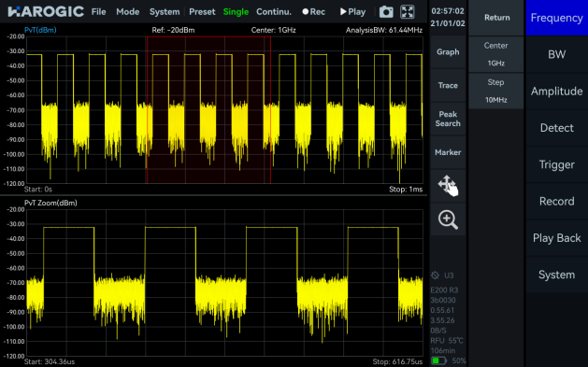Image resolution: width=588 pixels, height=367 pixels.
Task: Open the Trace settings
Action: pos(448,85)
